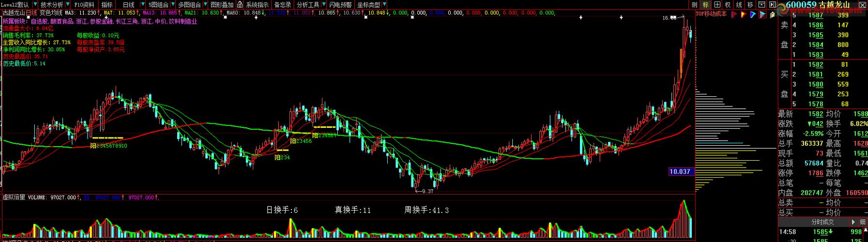Click the right arrow next to 分时成交
The width and height of the screenshot is (868, 242).
(853, 222)
